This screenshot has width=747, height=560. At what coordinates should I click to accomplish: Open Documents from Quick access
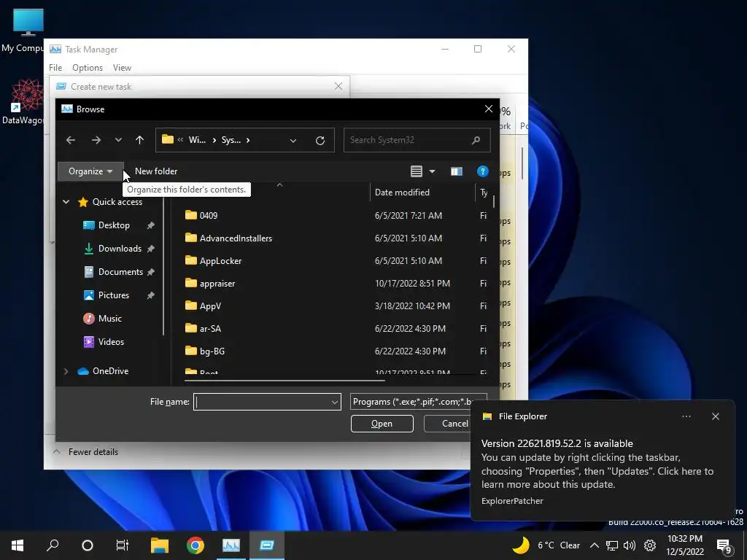(x=120, y=272)
